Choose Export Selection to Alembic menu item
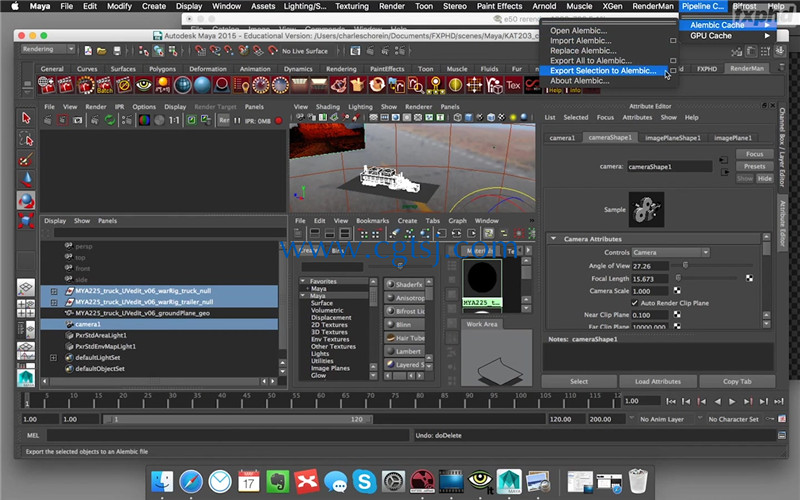This screenshot has width=800, height=500. [603, 71]
